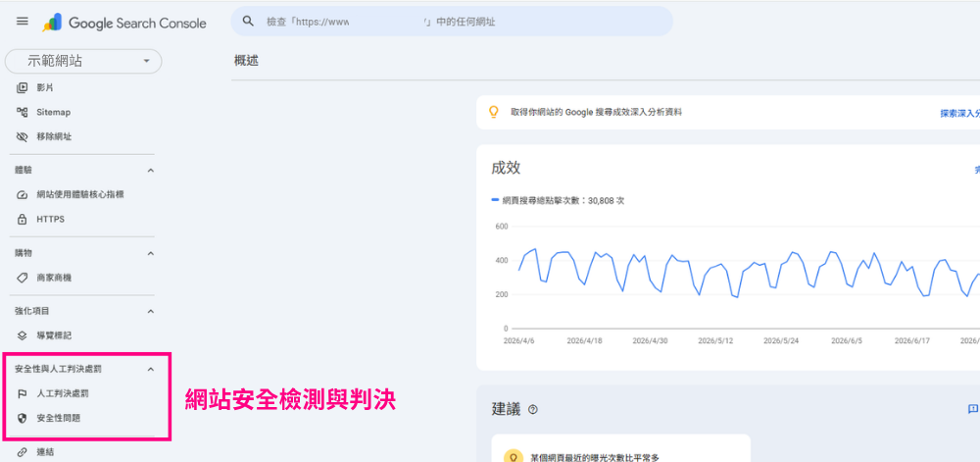
Task: Collapse the 安全性與人工判決處罰 section chevron
Action: pyautogui.click(x=150, y=369)
